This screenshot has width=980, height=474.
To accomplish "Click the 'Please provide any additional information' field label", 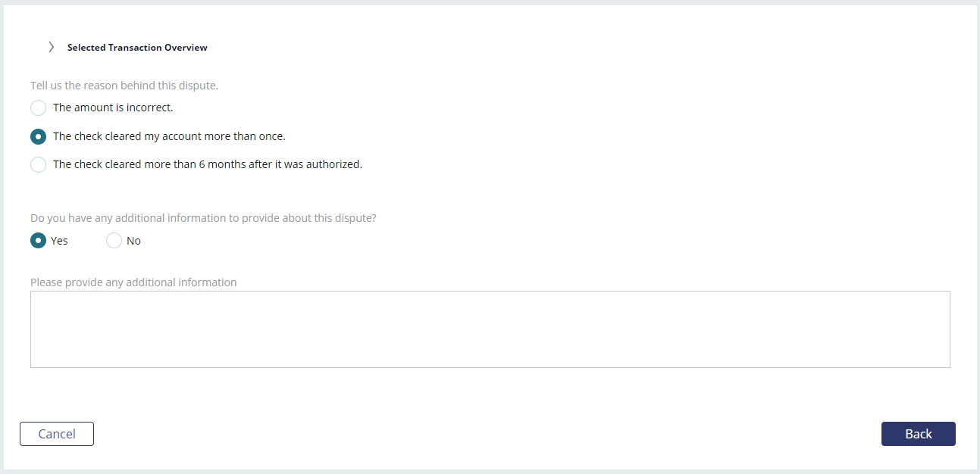I will pyautogui.click(x=133, y=282).
